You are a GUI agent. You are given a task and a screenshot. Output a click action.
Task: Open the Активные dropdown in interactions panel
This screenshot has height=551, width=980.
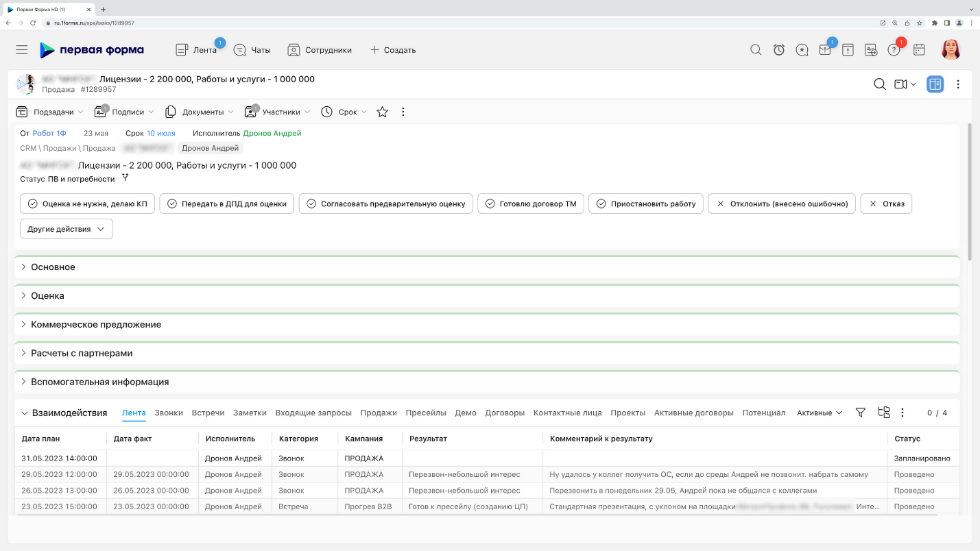coord(820,413)
